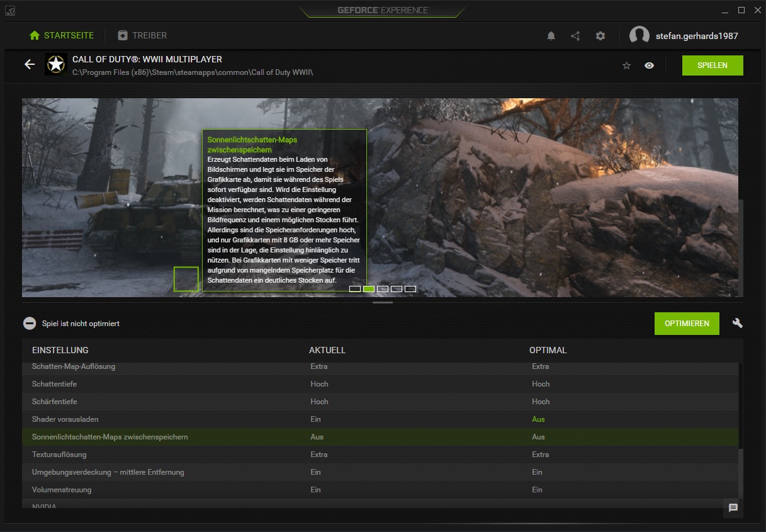Open notifications via the bell icon
Image resolution: width=766 pixels, height=532 pixels.
tap(551, 36)
